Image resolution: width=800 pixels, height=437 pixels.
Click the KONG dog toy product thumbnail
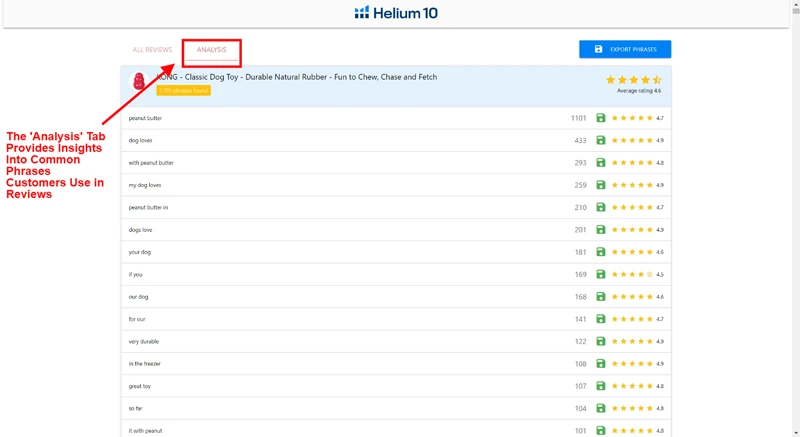(x=139, y=81)
